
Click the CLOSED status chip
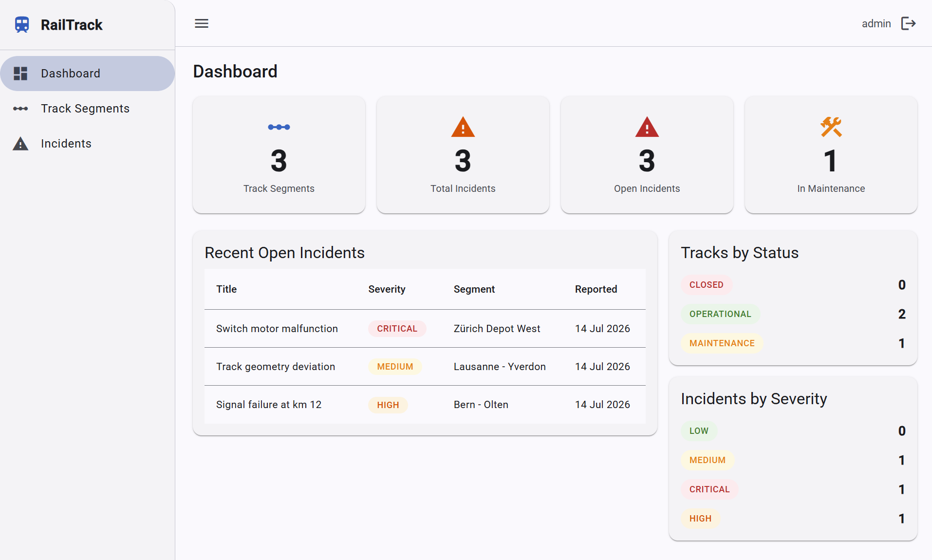(707, 285)
